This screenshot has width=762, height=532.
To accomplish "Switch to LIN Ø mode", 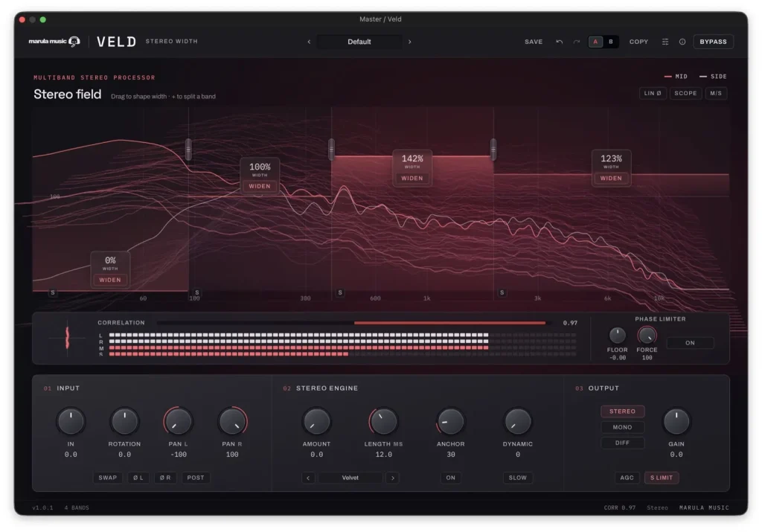I will pyautogui.click(x=653, y=93).
